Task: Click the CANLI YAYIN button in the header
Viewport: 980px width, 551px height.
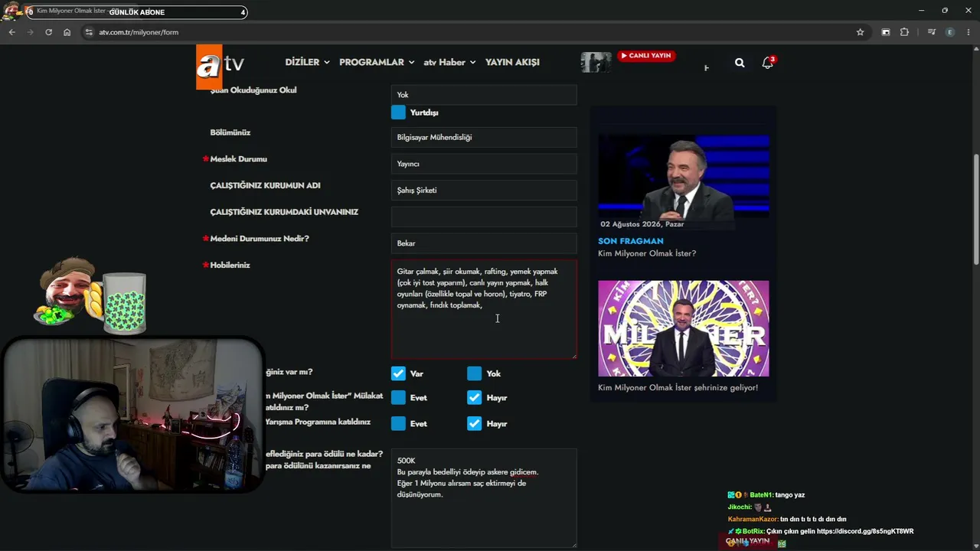Action: [x=646, y=56]
